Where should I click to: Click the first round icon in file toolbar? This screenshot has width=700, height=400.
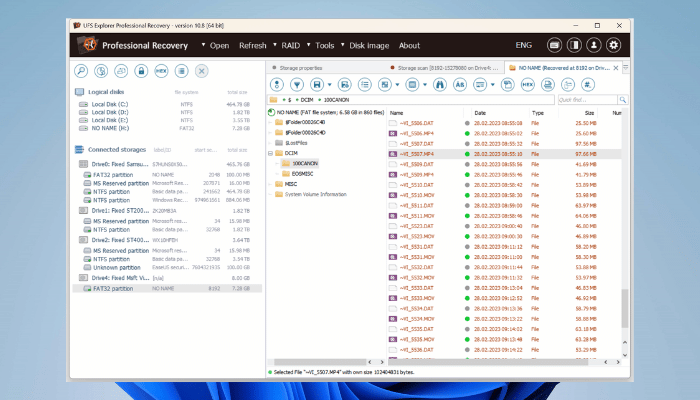click(277, 84)
